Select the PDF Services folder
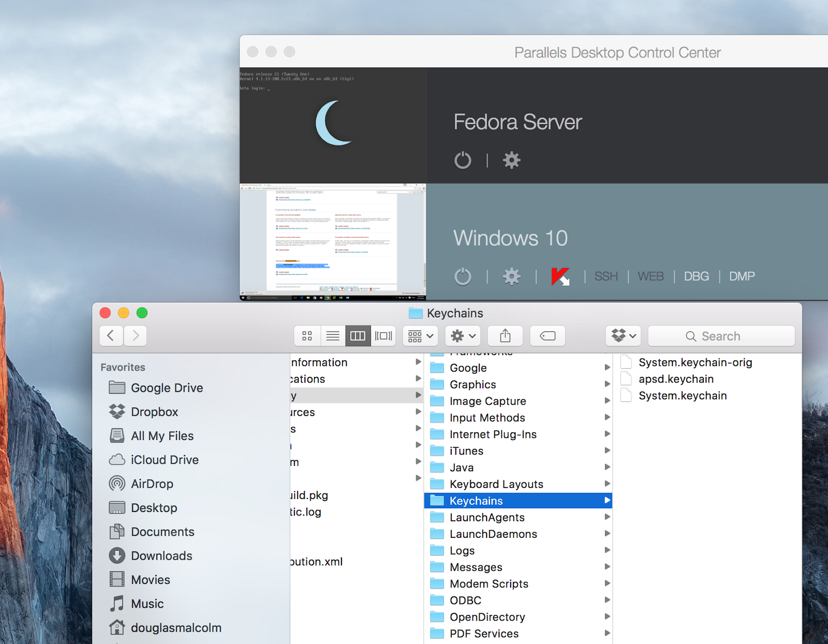The height and width of the screenshot is (644, 828). (x=518, y=634)
